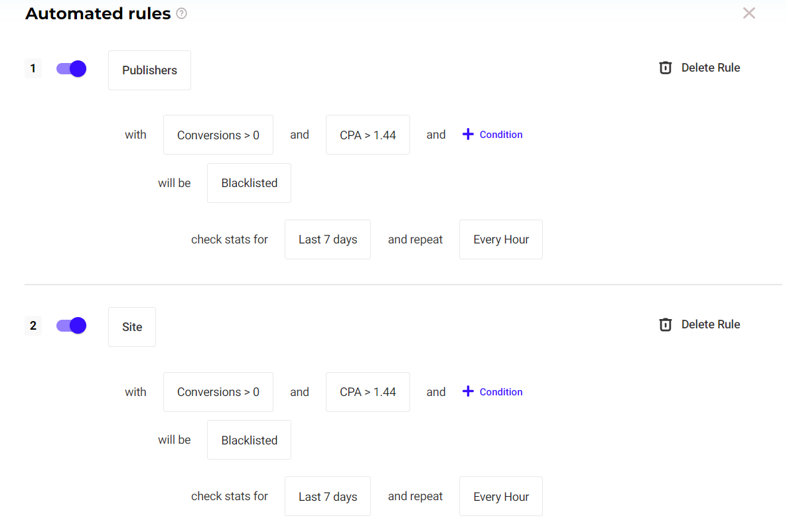787x532 pixels.
Task: Edit CPA > 1.44 condition in Site rule
Action: (x=368, y=392)
